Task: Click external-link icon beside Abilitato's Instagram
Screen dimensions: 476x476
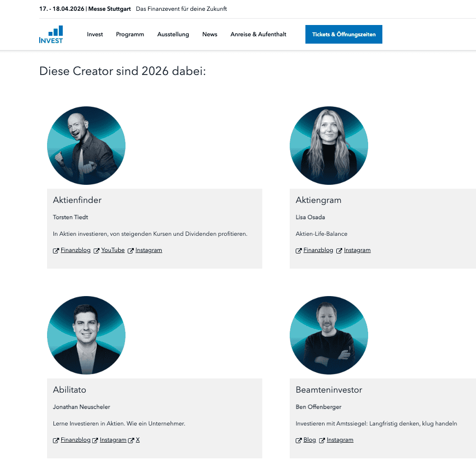Action: (96, 440)
